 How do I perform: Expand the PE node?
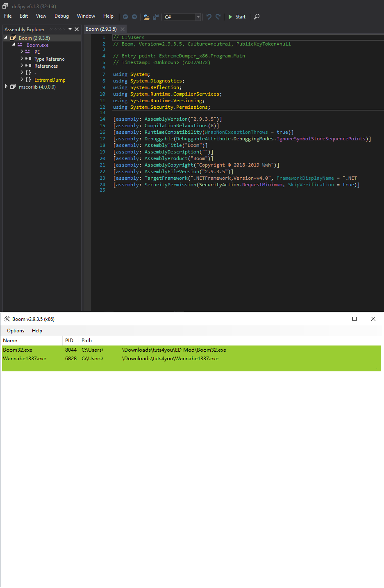22,52
